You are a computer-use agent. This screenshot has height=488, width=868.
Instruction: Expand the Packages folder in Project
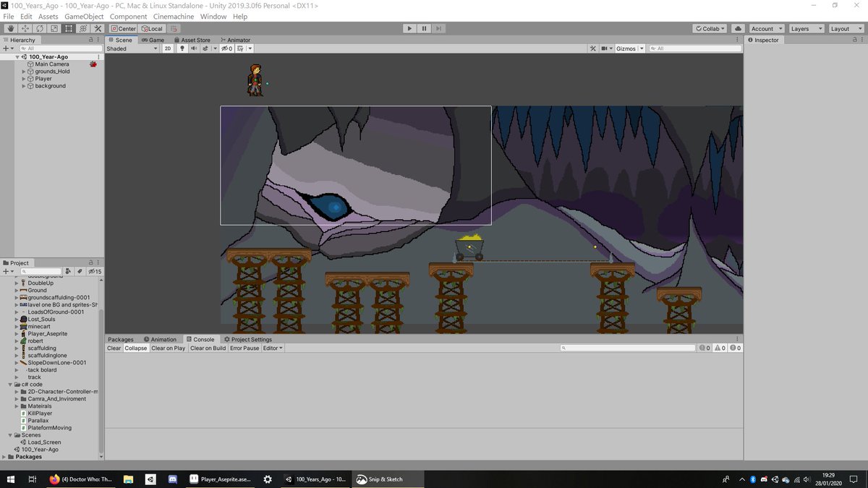pyautogui.click(x=4, y=457)
